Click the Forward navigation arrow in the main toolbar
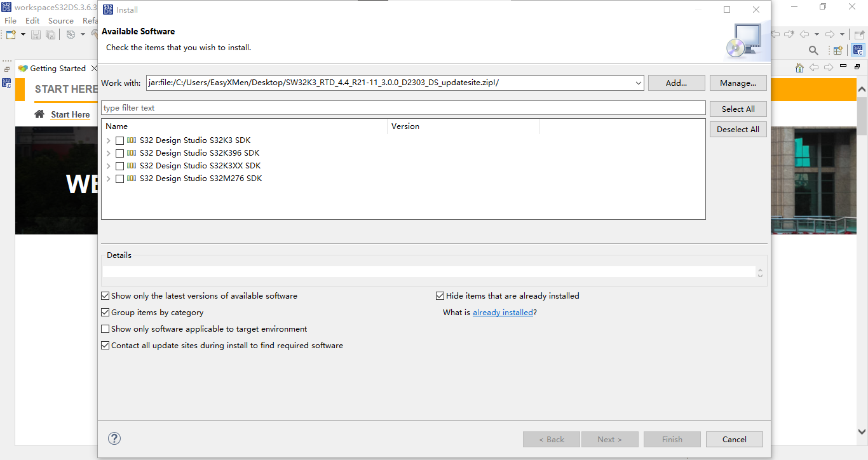The height and width of the screenshot is (460, 868). [830, 34]
